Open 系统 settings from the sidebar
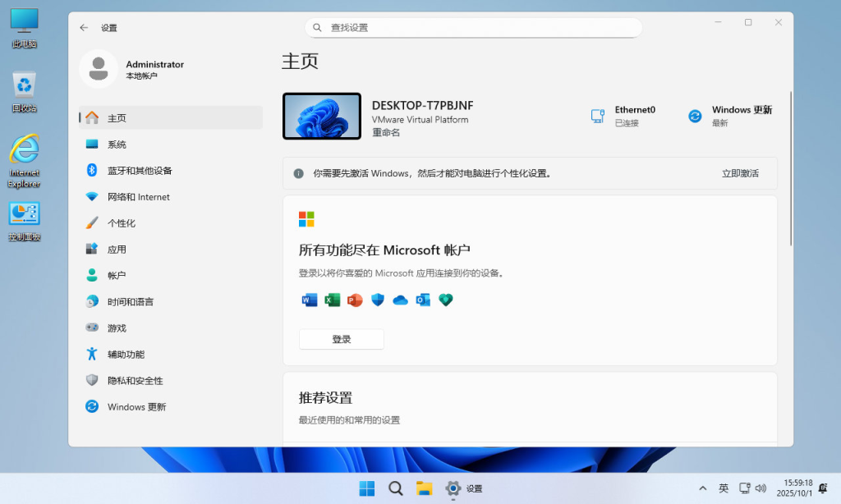The image size is (841, 504). (x=116, y=144)
